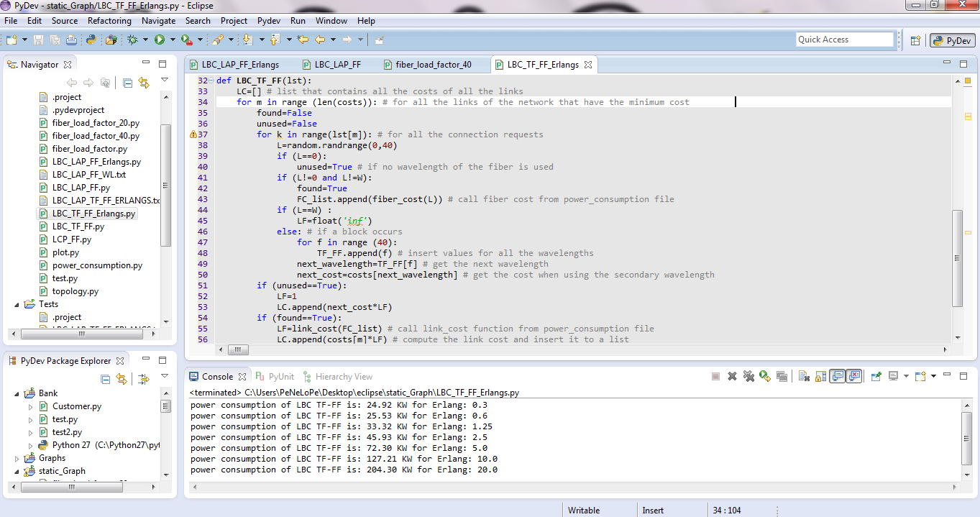Select LBC_TF_FF_Erlangs.py in Navigator
980x517 pixels.
tap(93, 214)
